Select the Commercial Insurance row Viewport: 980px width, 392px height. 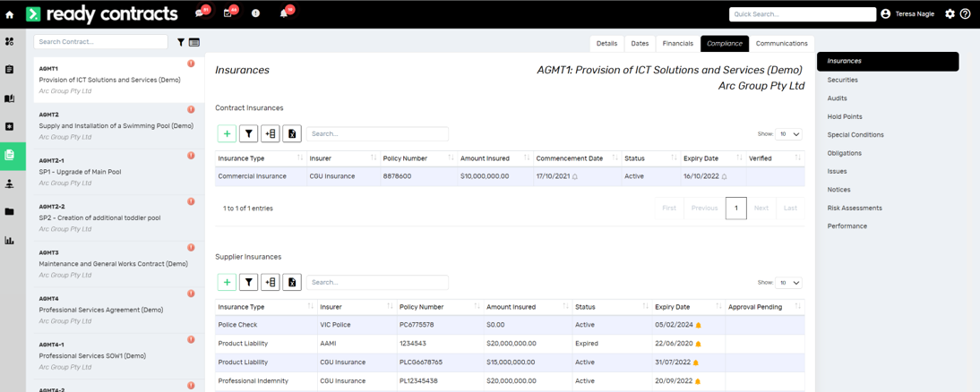click(x=510, y=176)
